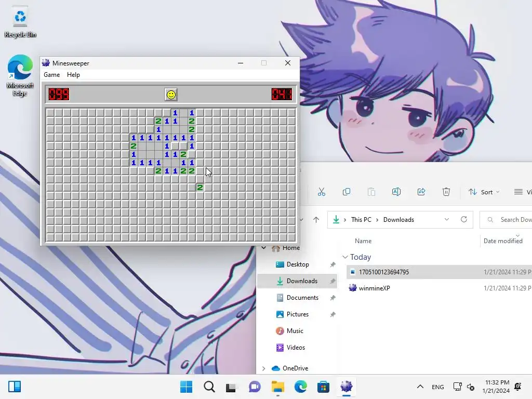The height and width of the screenshot is (399, 532).
Task: Open the clock showing 11:32 PM
Action: pyautogui.click(x=496, y=387)
